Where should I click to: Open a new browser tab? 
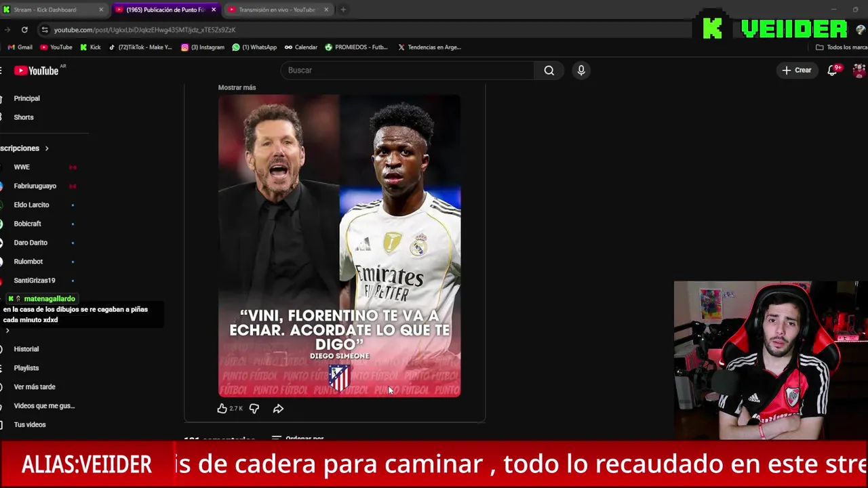(343, 9)
